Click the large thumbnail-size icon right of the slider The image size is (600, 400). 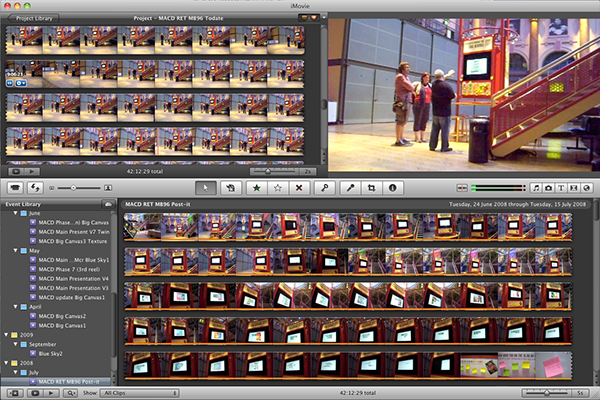pyautogui.click(x=108, y=188)
